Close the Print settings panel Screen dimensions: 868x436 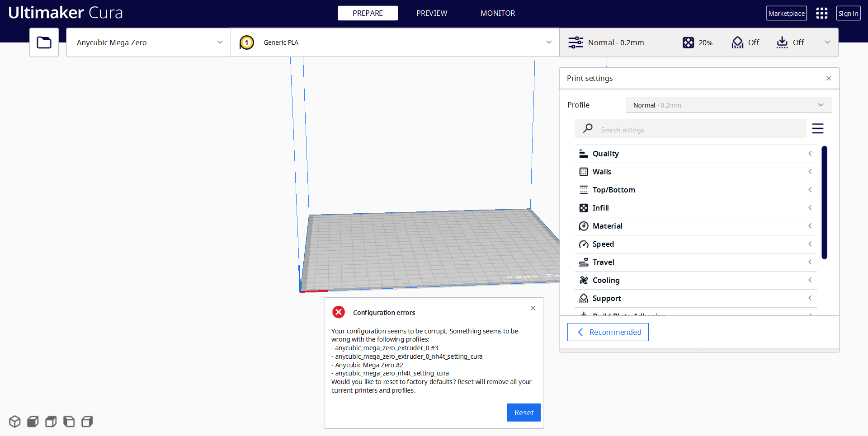[829, 78]
